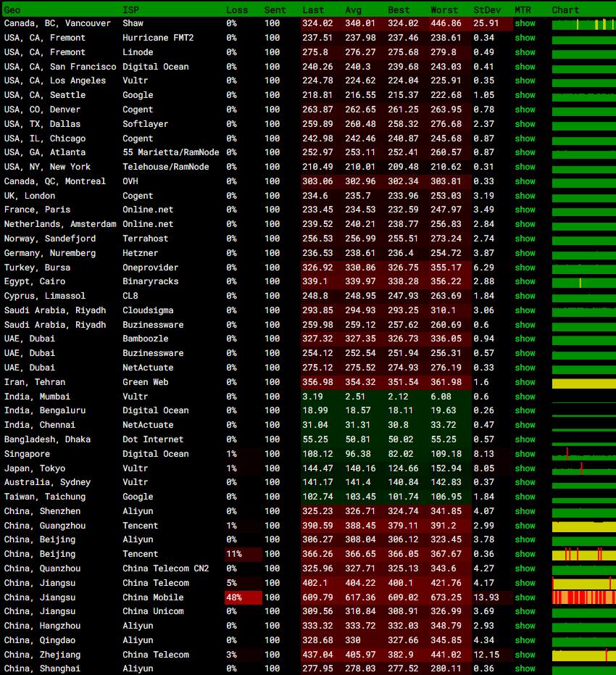
Task: Open latency chart for Vancouver Shaw
Action: pos(583,24)
